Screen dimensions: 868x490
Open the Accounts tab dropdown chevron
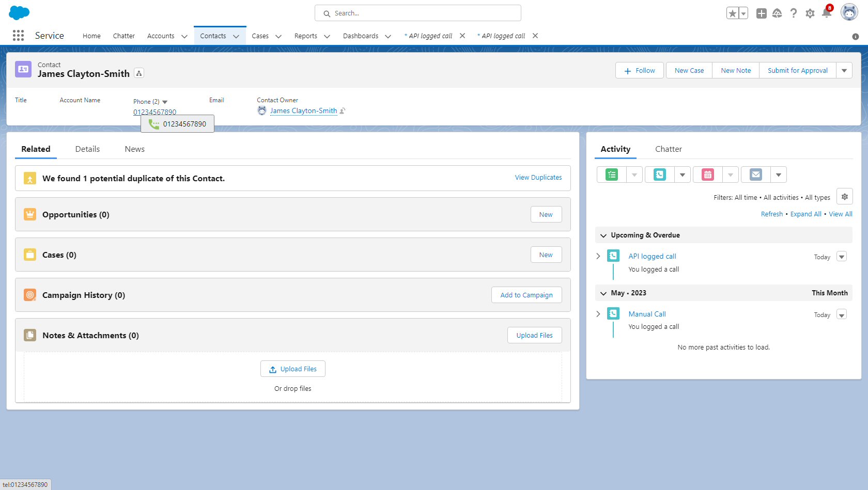click(184, 36)
